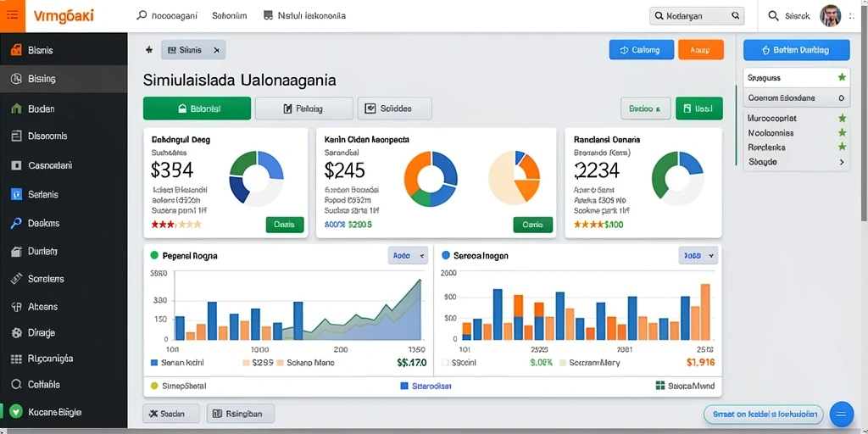
Task: Expand the Sbayde item chevron
Action: tap(842, 162)
